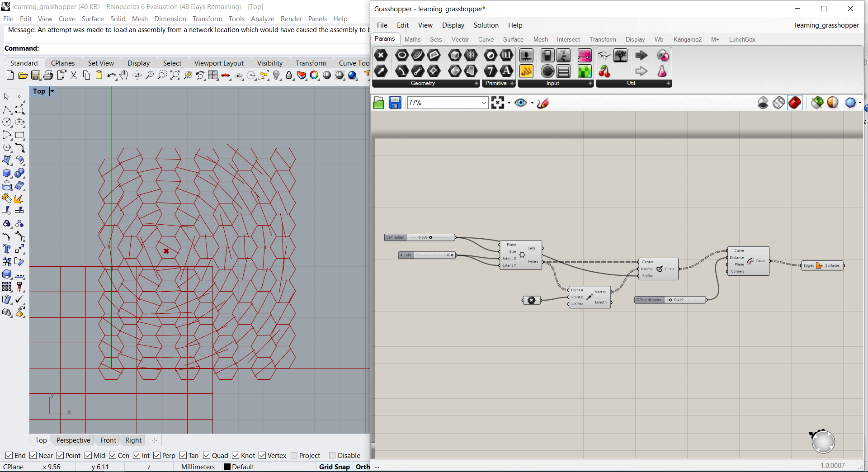Screen dimensions: 868x472
Task: Select the Number (0.1) parameter icon
Action: [507, 56]
